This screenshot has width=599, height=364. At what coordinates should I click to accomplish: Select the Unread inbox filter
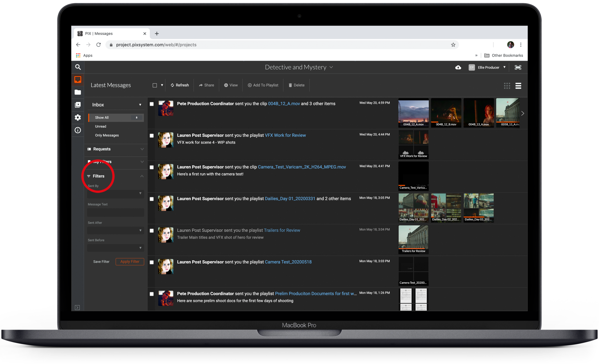[x=101, y=126]
